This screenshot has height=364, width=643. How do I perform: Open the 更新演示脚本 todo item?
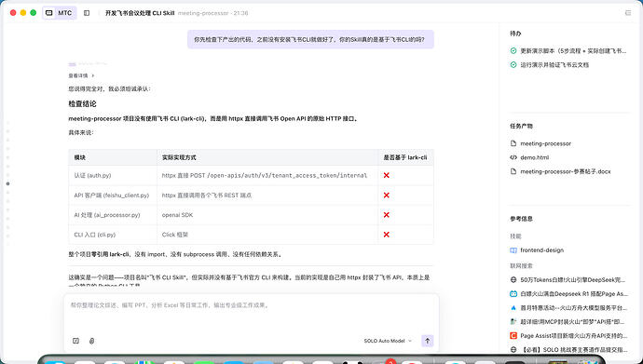pyautogui.click(x=573, y=51)
